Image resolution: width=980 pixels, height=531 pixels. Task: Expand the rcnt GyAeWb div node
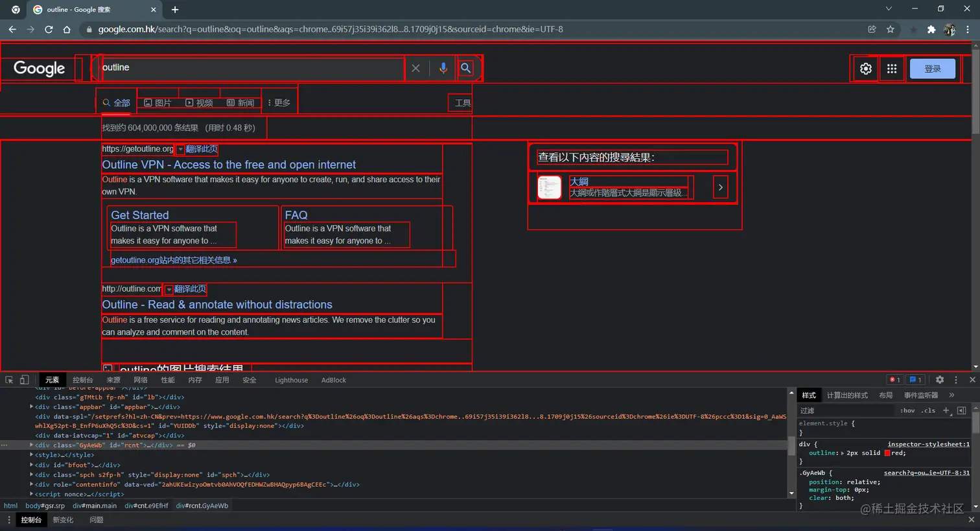pos(32,445)
